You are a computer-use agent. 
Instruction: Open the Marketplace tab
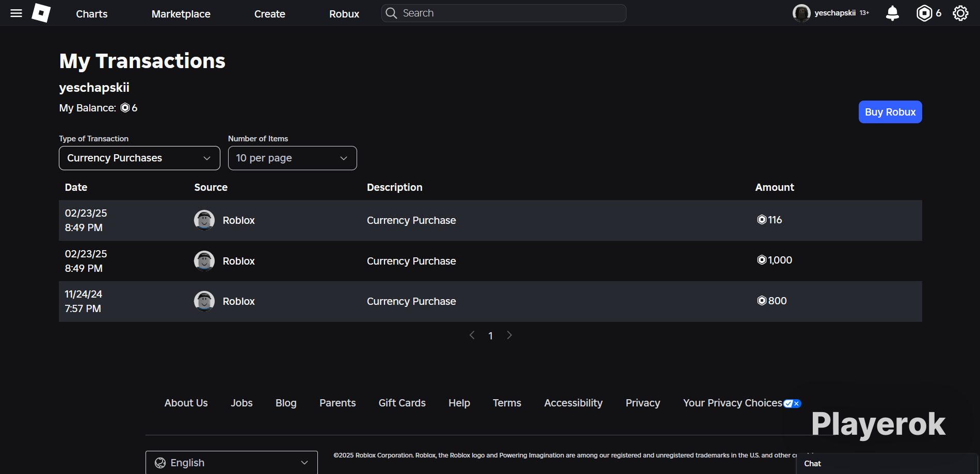[x=181, y=14]
